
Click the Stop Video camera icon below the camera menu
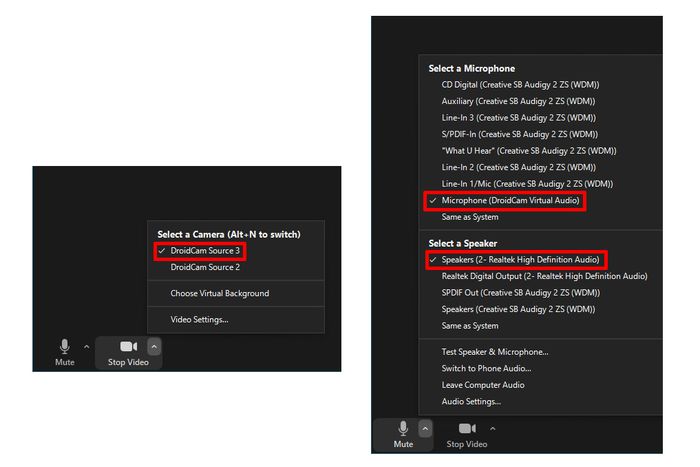click(128, 346)
